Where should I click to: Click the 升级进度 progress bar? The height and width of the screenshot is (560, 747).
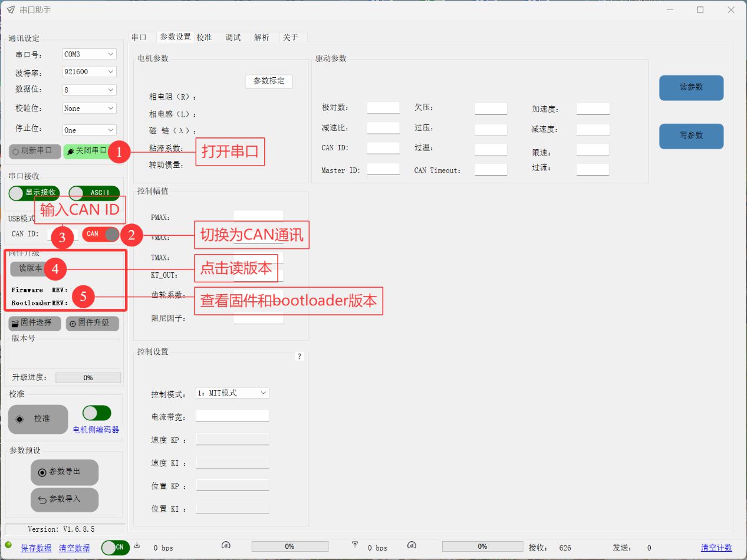[x=88, y=378]
